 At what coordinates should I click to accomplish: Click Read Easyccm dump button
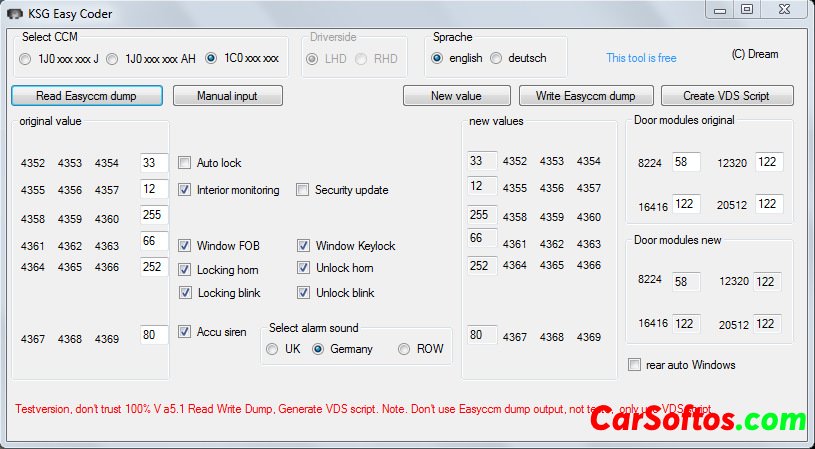(x=86, y=96)
